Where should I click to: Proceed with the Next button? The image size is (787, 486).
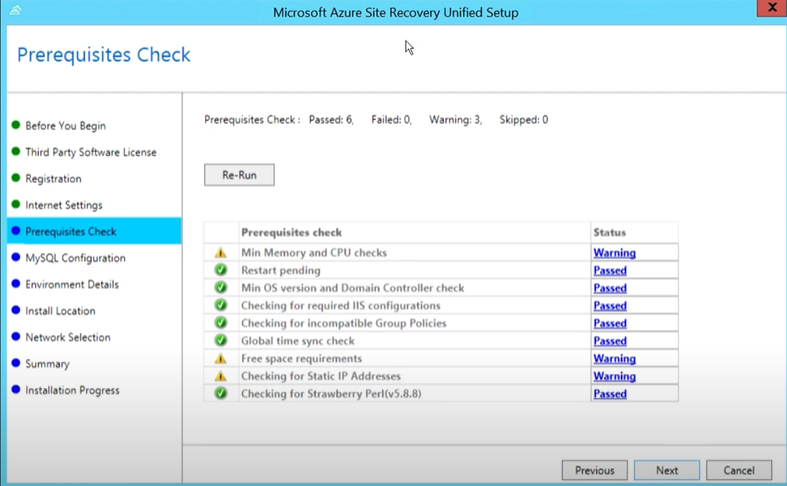pos(667,470)
